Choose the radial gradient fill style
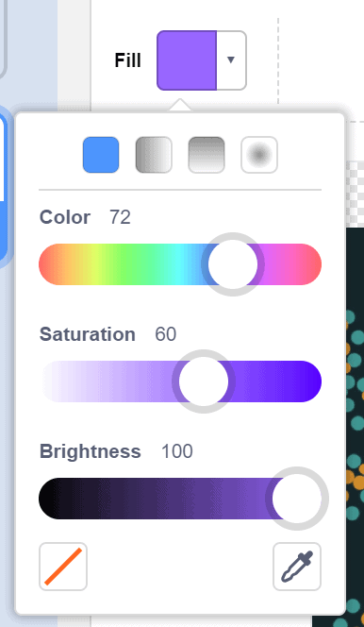The height and width of the screenshot is (627, 364). [x=259, y=155]
